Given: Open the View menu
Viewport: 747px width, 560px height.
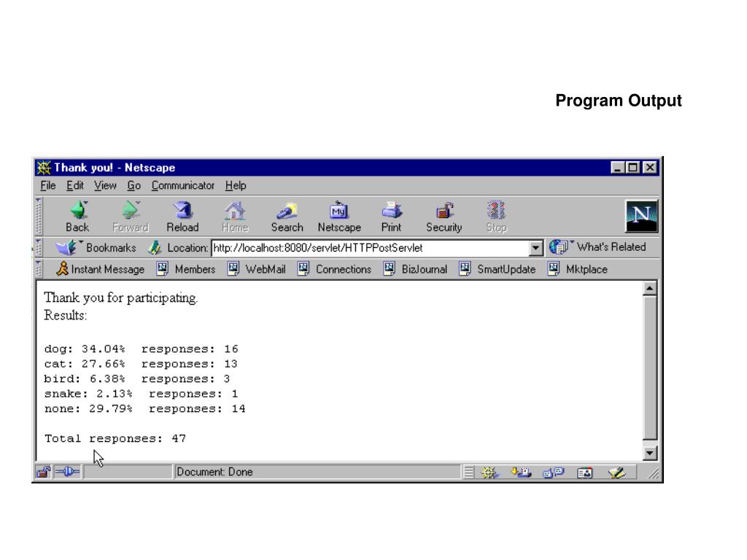Looking at the screenshot, I should tap(105, 185).
